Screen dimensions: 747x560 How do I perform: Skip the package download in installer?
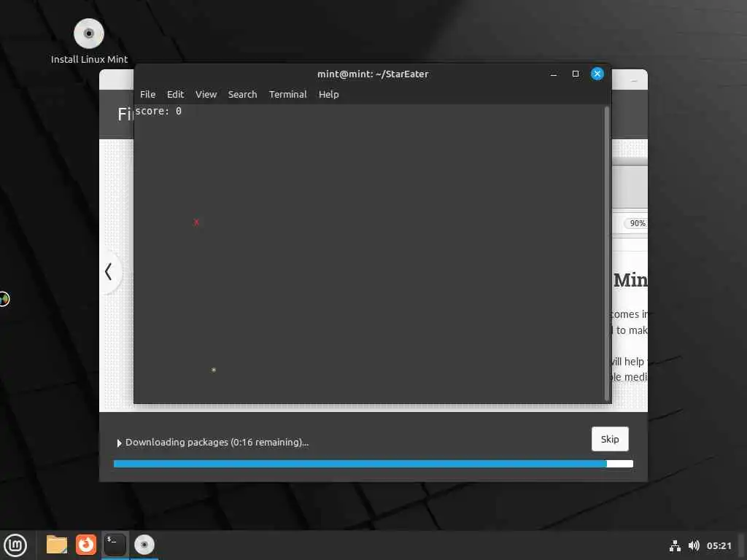point(610,439)
